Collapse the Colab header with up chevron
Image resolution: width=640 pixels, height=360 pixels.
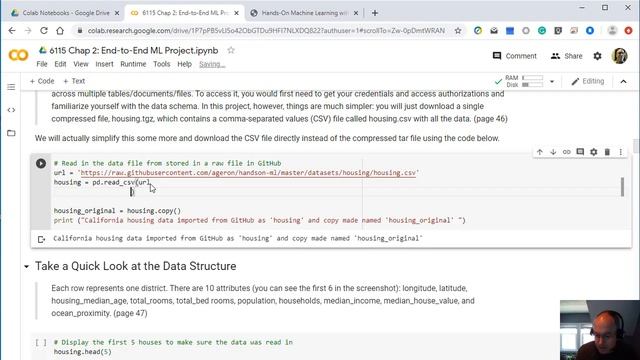pos(623,82)
